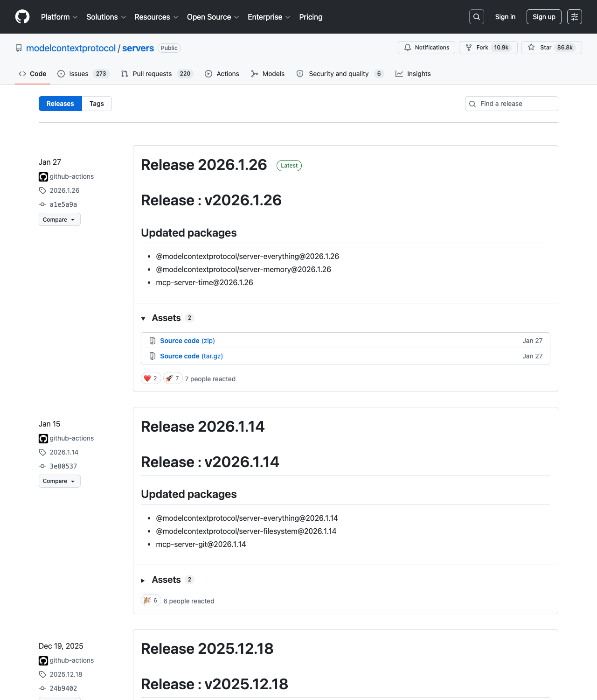Click the github-actions avatar for the Dec 19 release
The width and height of the screenshot is (597, 700).
(x=43, y=661)
